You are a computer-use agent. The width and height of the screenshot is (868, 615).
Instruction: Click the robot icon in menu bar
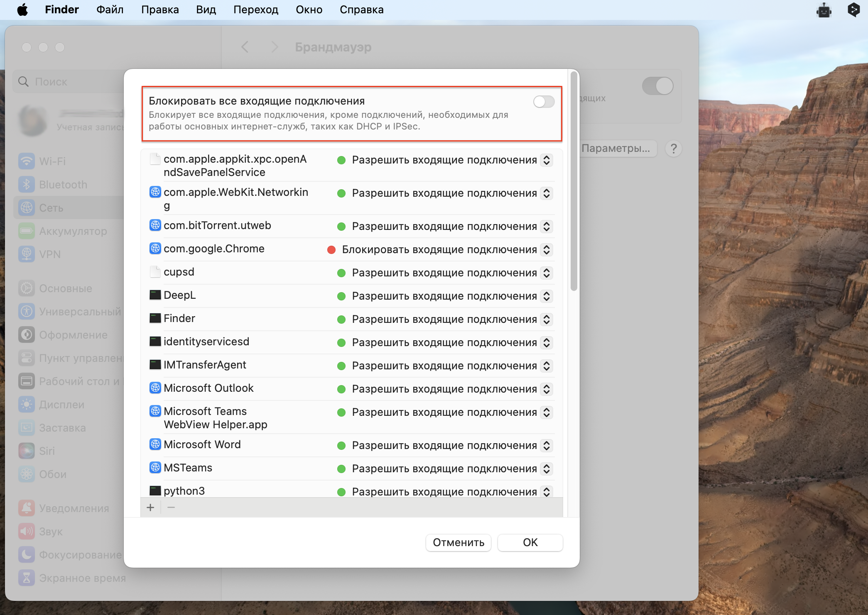pyautogui.click(x=824, y=10)
